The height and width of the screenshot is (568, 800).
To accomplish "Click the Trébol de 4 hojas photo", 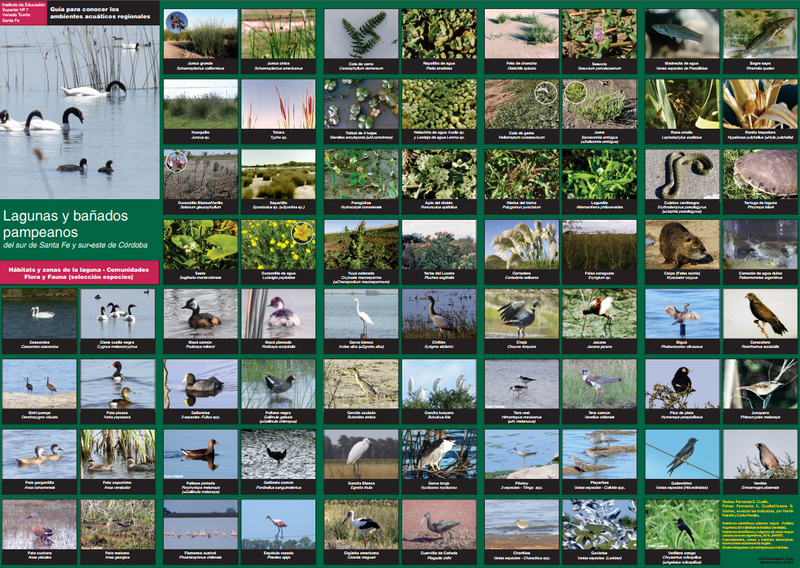I will pos(359,103).
